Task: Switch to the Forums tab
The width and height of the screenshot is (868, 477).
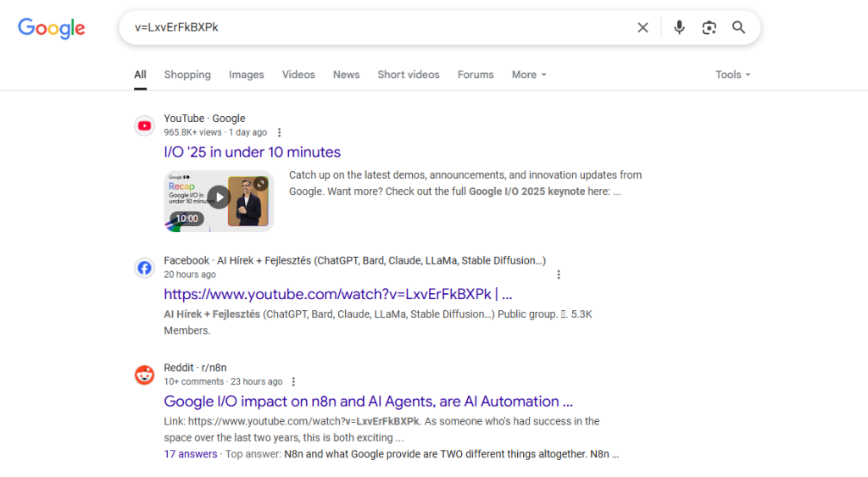Action: 476,75
